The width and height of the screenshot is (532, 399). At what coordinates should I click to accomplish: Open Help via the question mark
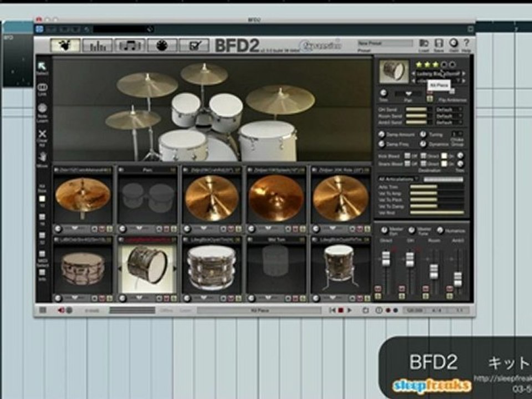pyautogui.click(x=467, y=43)
